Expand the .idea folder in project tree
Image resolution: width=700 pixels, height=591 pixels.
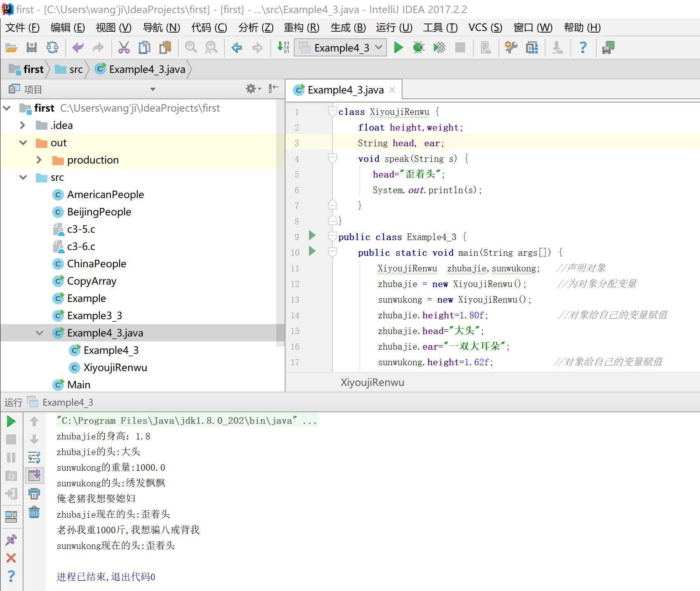(x=23, y=125)
